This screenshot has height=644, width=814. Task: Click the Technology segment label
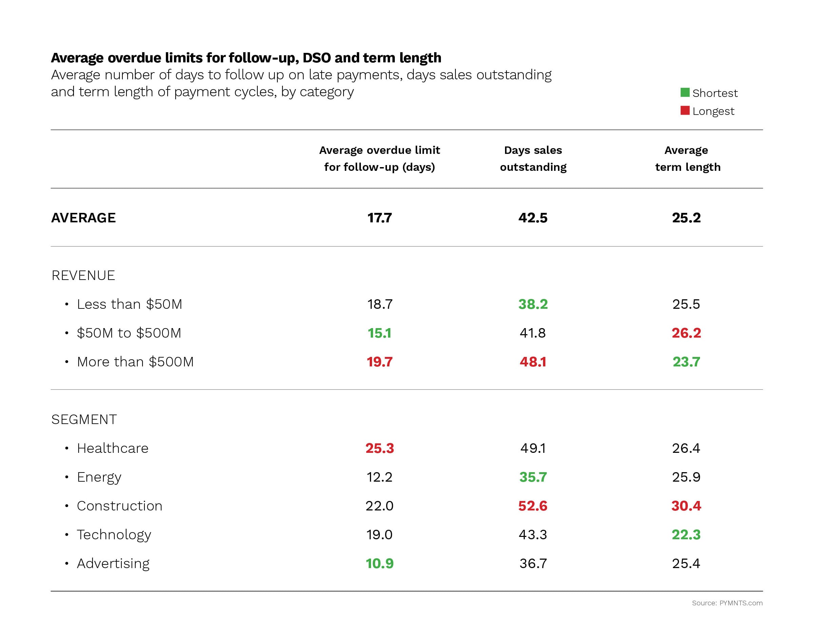pos(114,535)
